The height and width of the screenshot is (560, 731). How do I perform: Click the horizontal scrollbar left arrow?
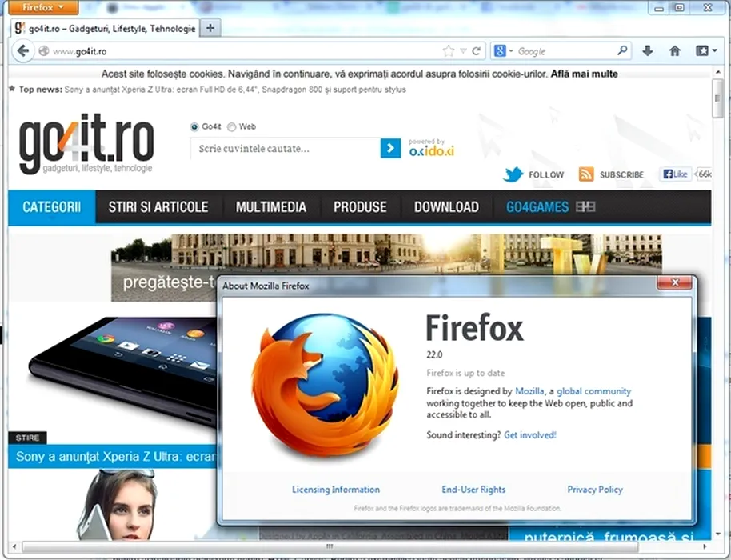pyautogui.click(x=14, y=546)
